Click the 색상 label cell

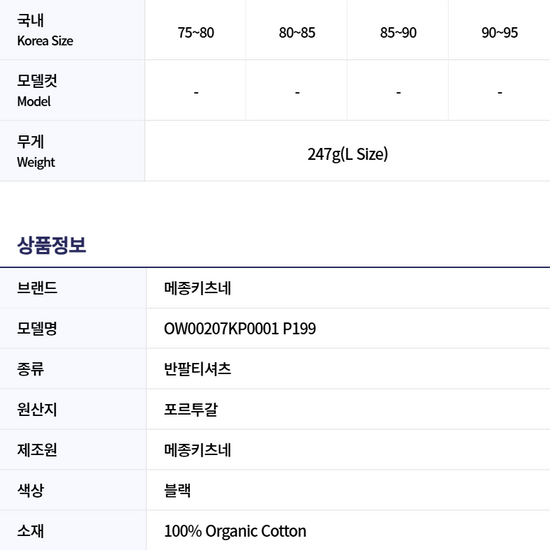(73, 490)
